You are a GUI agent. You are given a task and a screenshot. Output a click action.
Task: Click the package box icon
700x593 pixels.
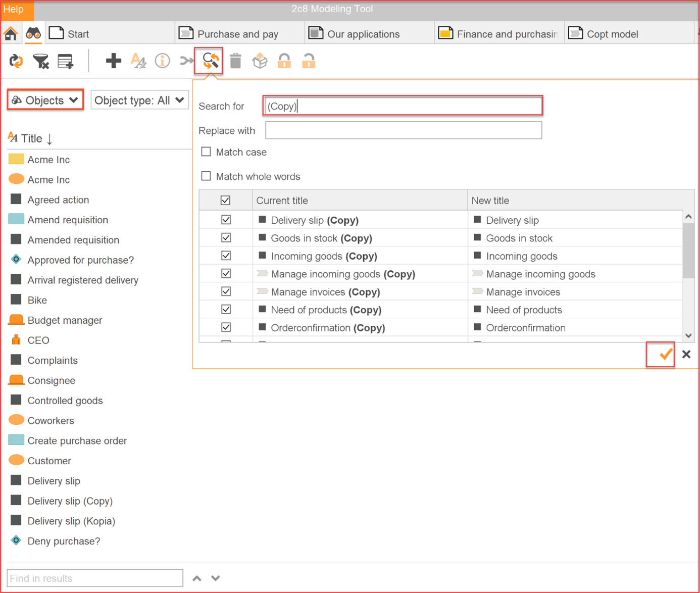pos(260,61)
